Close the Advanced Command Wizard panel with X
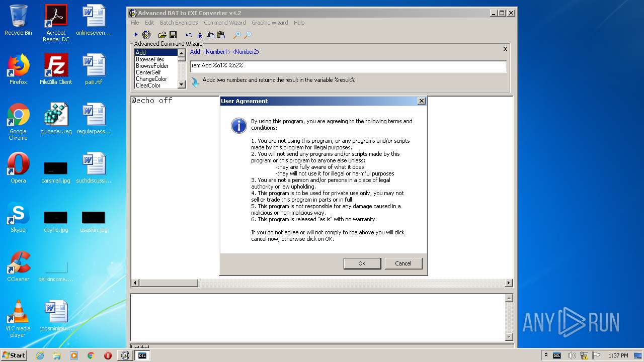Screen dimensions: 644x362 505,49
